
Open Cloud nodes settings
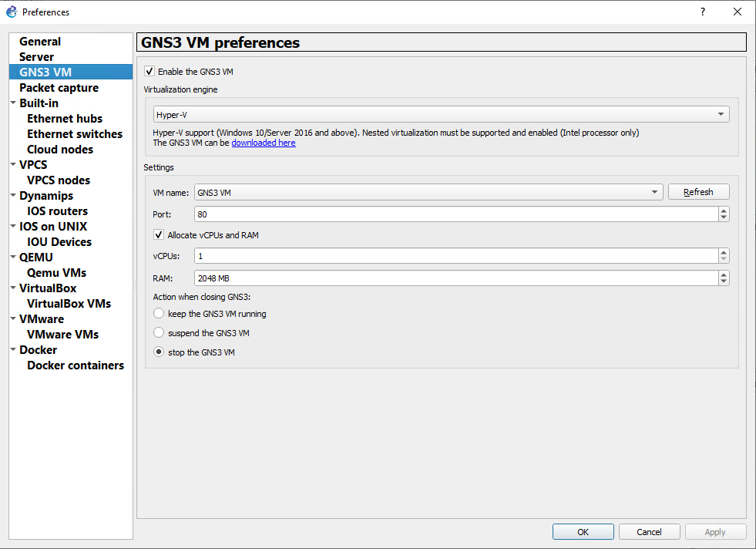(60, 150)
